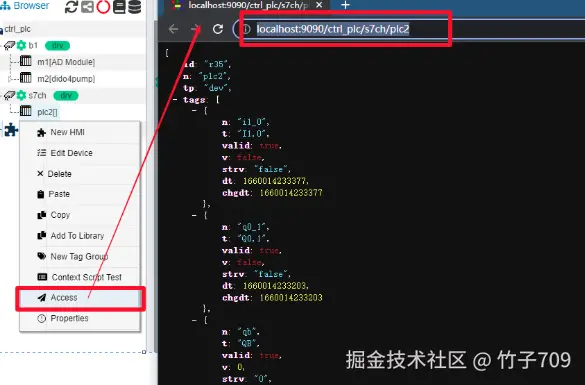
Task: Select the s7ch channel label
Action: pyautogui.click(x=37, y=96)
